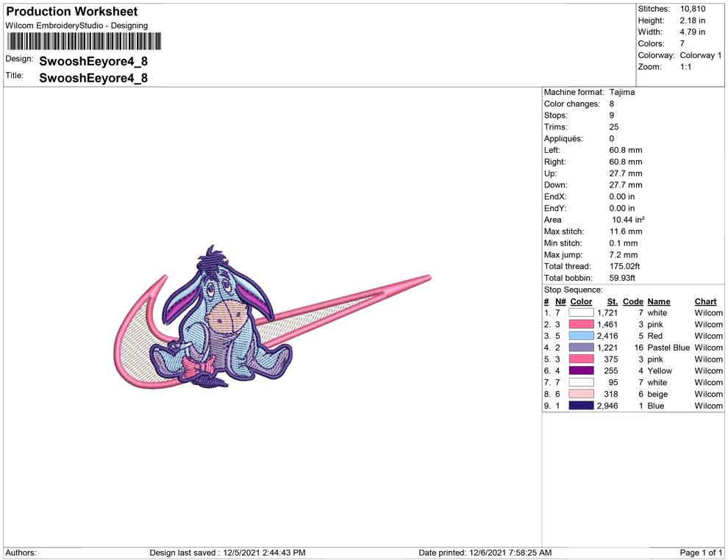
Task: Click Total thread value '175.02ft'
Action: click(x=624, y=266)
